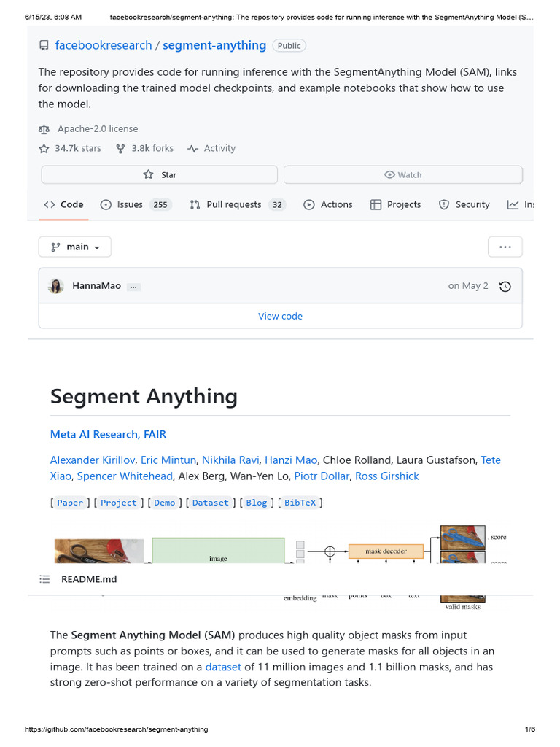
Task: Click the stars icon beside 34.7k stars
Action: [44, 149]
